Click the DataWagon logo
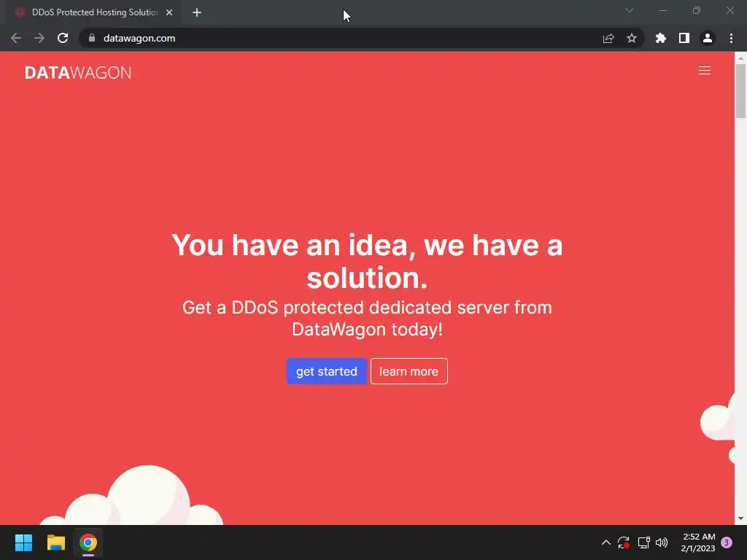This screenshot has width=747, height=560. tap(78, 72)
